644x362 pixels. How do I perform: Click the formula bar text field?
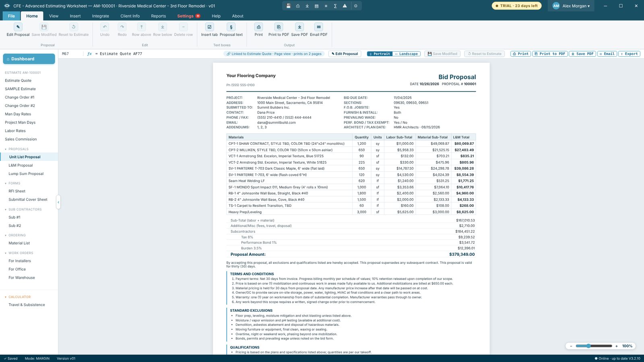157,54
